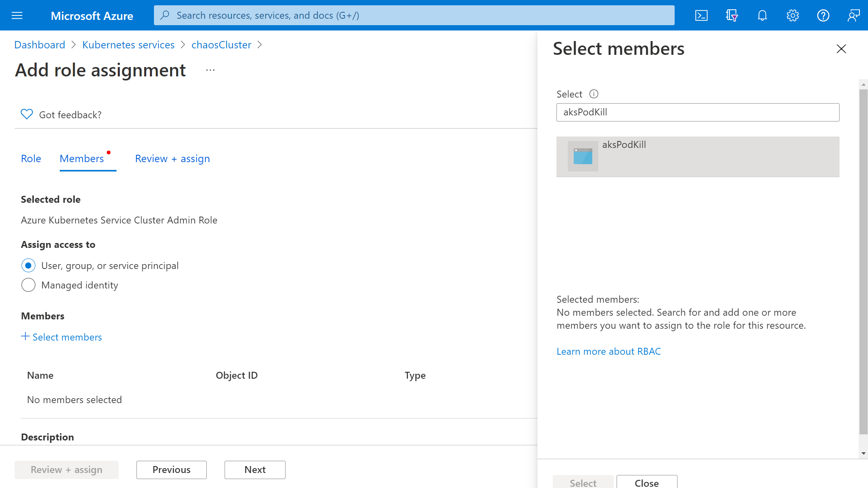Viewport: 868px width, 488px height.
Task: Click the Portal menu hamburger icon
Action: (17, 15)
